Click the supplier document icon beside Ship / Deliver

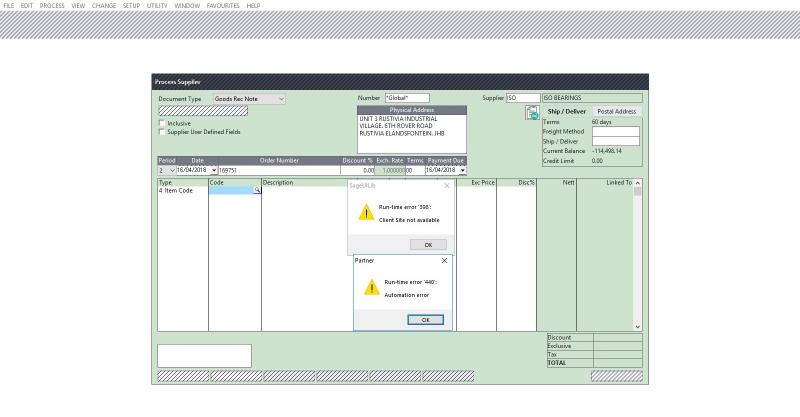534,114
